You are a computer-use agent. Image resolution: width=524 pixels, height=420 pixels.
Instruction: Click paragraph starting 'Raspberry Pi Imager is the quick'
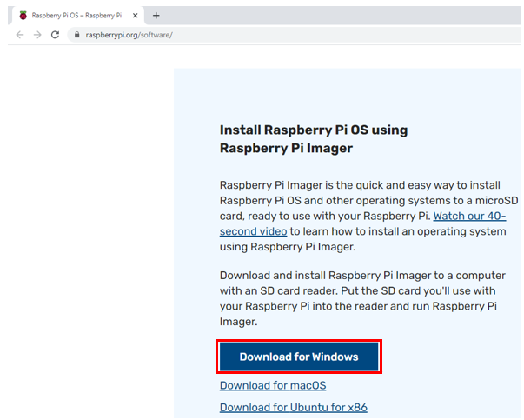pyautogui.click(x=369, y=216)
